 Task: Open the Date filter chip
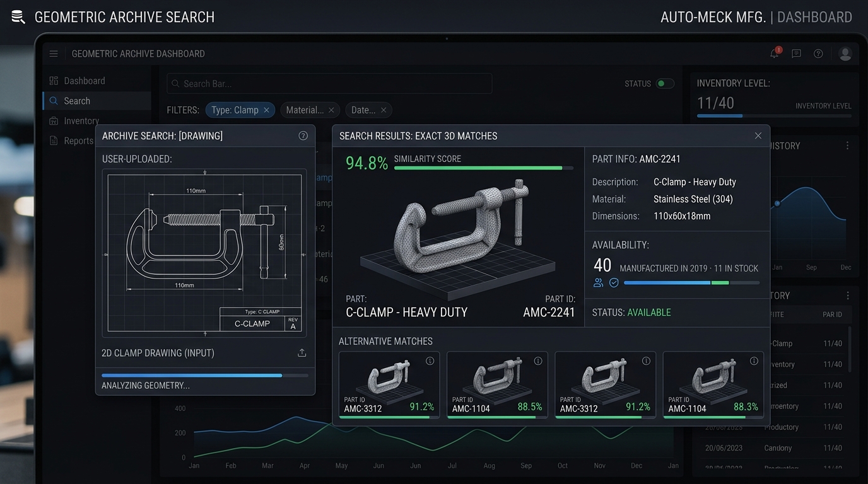368,110
